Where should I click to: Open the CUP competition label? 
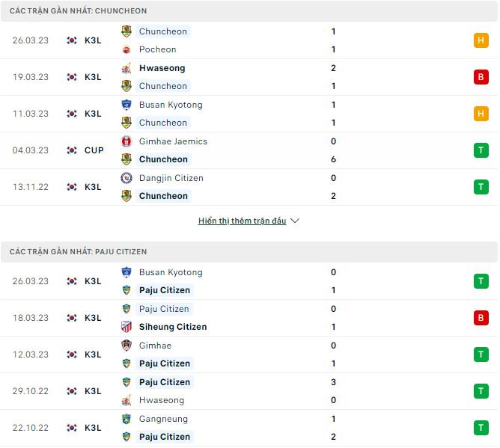pos(94,150)
